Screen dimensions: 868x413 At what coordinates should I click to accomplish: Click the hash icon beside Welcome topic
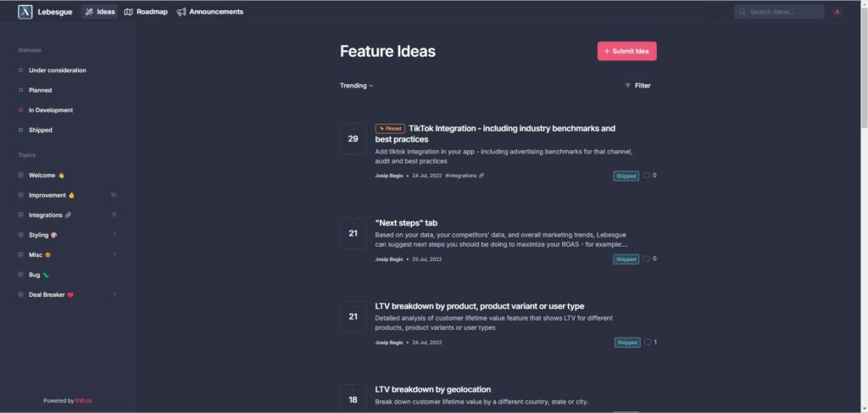click(x=21, y=176)
